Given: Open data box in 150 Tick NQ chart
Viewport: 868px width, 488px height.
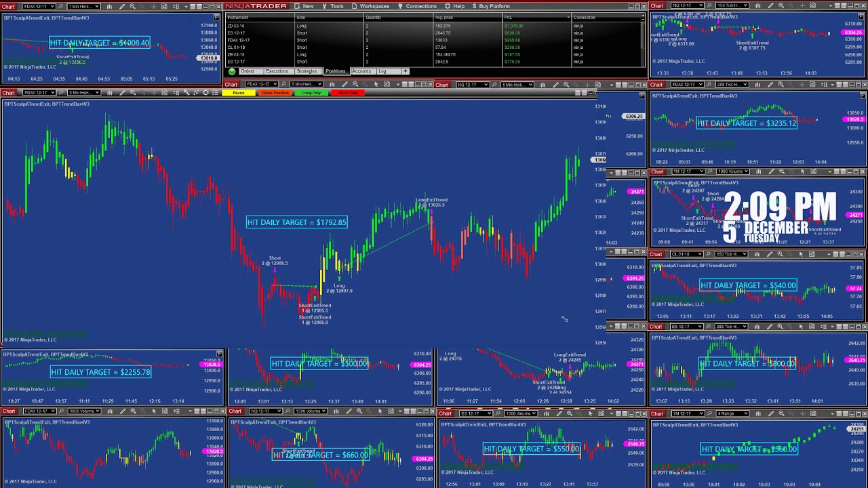Looking at the screenshot, I should tap(812, 6).
